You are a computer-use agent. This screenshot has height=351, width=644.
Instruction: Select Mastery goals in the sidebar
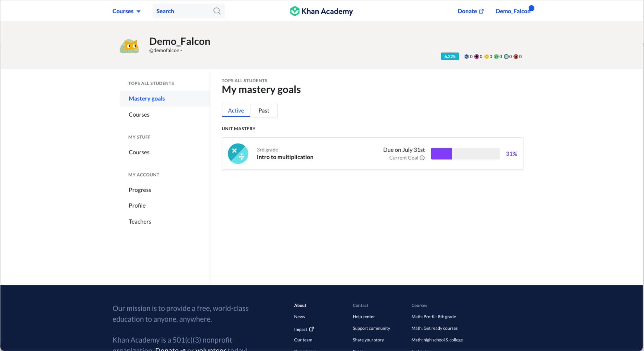click(x=165, y=98)
